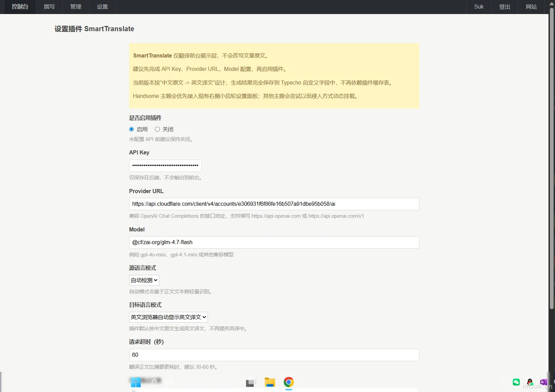Open the 管理 menu
The width and height of the screenshot is (555, 392).
[76, 7]
